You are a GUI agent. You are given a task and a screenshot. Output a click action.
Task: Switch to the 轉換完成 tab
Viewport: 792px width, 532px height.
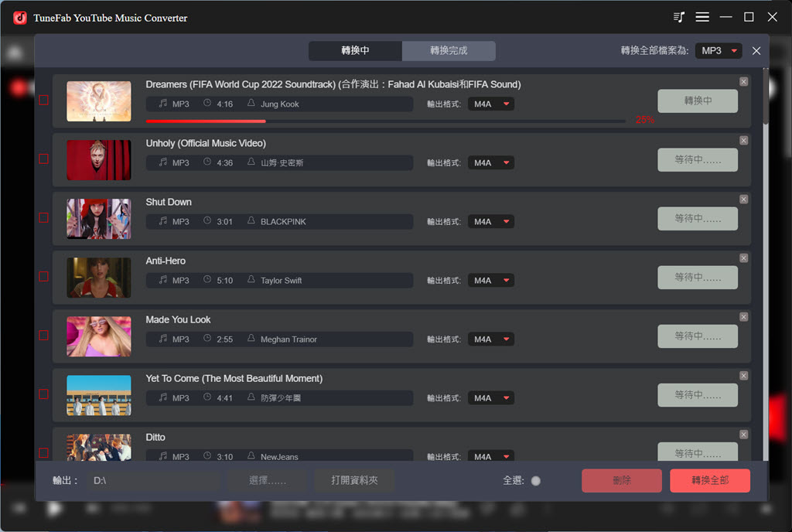coord(449,50)
